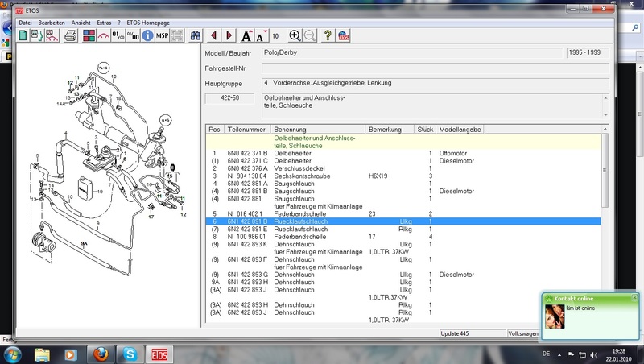The height and width of the screenshot is (364, 644).
Task: Click the 0%/00 toolbar icon
Action: [133, 35]
